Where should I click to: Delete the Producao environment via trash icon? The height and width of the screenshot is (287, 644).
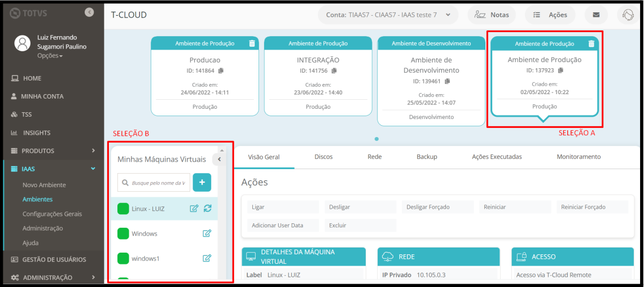coord(252,43)
